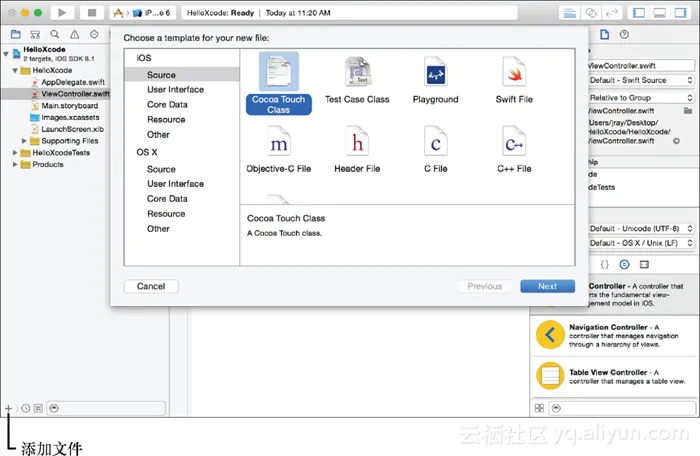Show only recent files in the navigator
The height and width of the screenshot is (456, 700).
[x=26, y=408]
